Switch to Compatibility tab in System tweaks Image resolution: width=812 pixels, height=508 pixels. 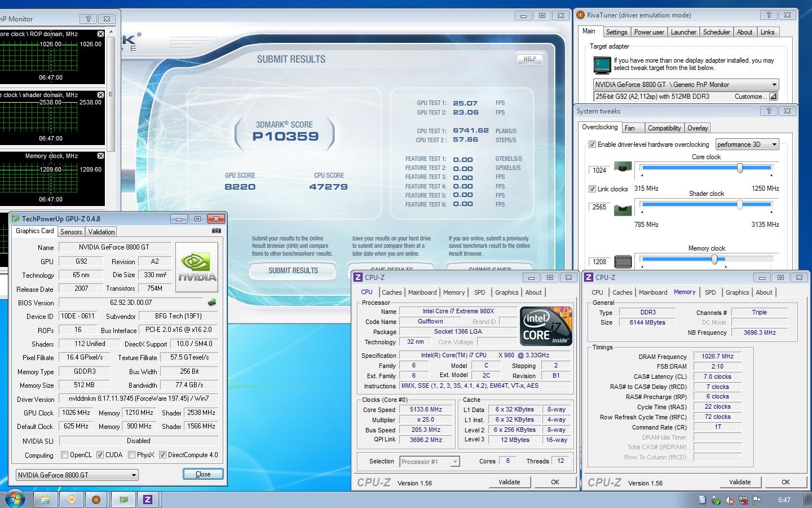(664, 128)
